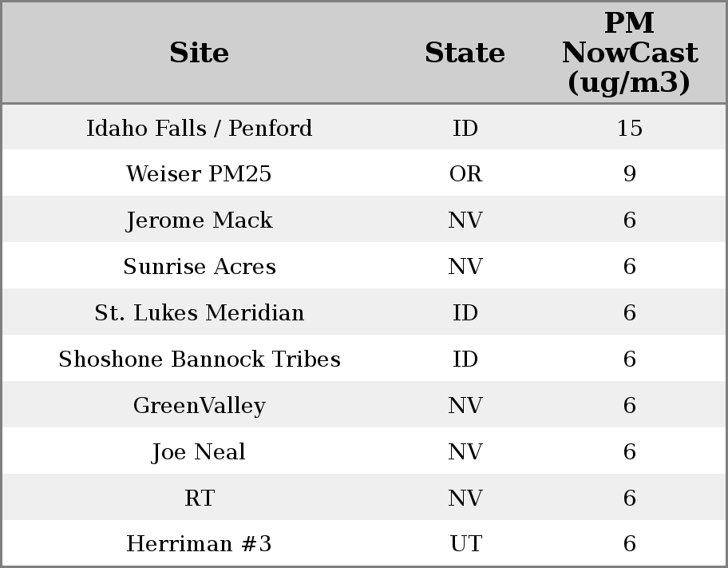The height and width of the screenshot is (568, 728).
Task: Select the Jerome Mack row's site cell
Action: click(199, 220)
